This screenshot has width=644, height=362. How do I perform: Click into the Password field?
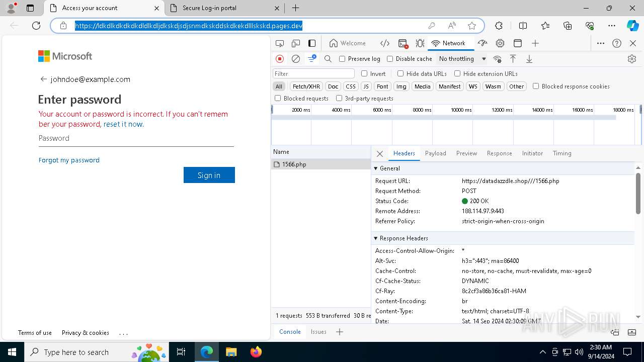pyautogui.click(x=136, y=138)
